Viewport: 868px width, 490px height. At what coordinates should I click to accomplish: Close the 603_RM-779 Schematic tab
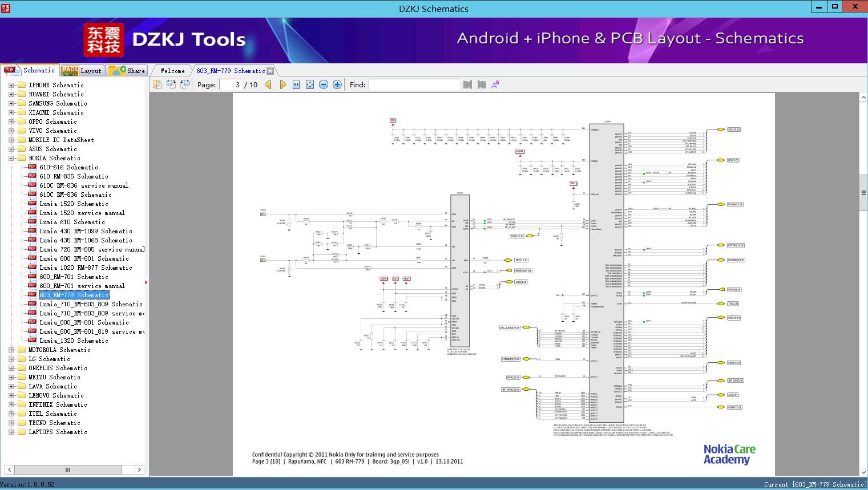coord(271,71)
